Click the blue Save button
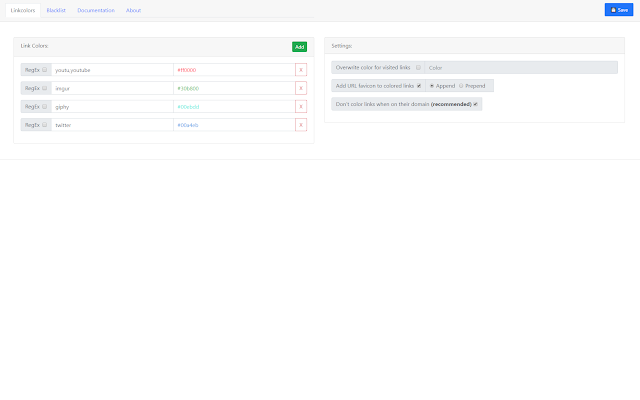Image resolution: width=640 pixels, height=400 pixels. click(x=619, y=10)
